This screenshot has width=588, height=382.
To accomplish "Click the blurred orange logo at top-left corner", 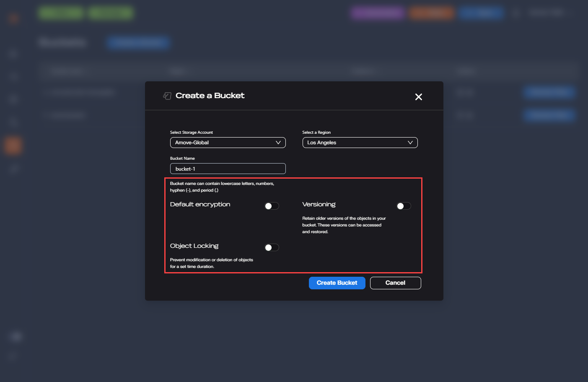I will coord(13,18).
